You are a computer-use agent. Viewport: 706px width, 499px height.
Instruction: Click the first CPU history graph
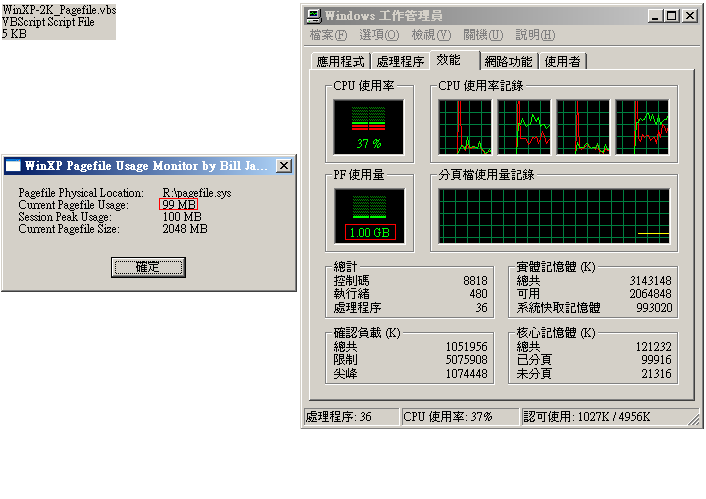465,127
